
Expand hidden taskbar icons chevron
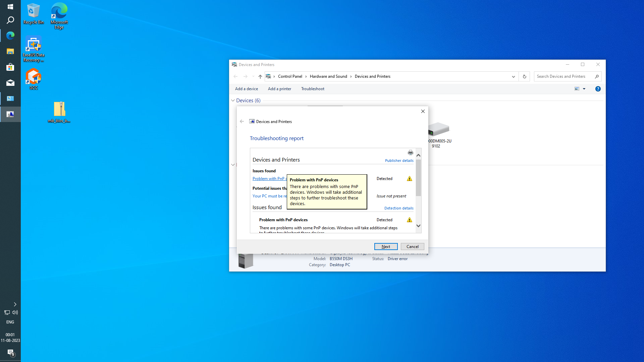[15, 304]
